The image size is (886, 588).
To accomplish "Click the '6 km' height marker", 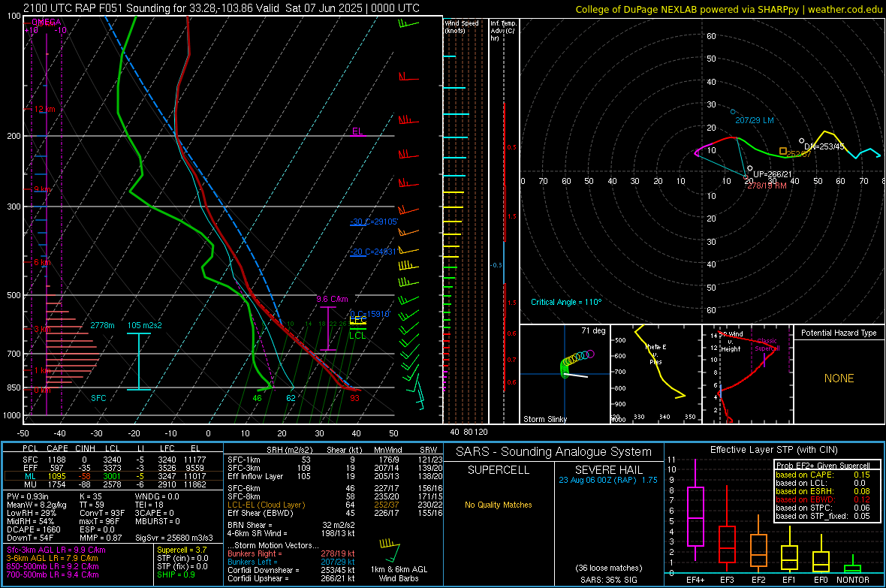I will tap(42, 262).
